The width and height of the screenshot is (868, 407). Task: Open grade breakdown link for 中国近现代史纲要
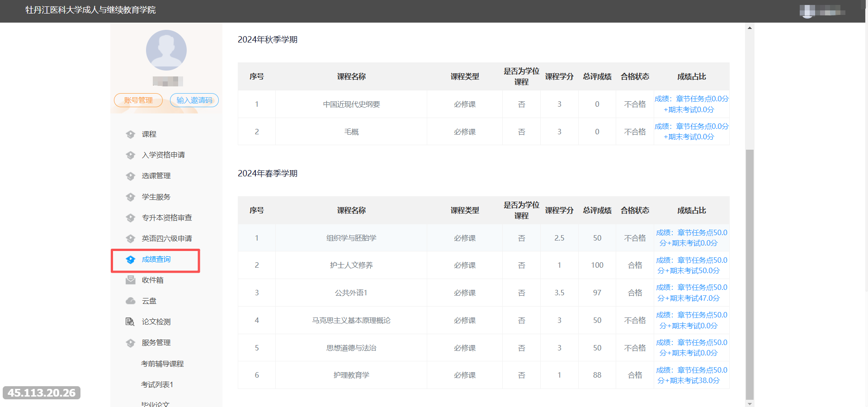coord(691,104)
